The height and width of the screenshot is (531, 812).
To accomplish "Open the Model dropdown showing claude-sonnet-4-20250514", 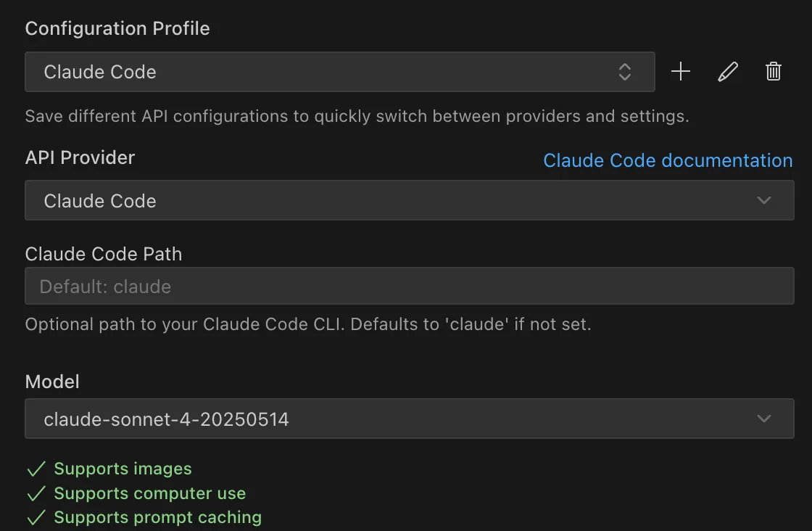I will [x=409, y=419].
